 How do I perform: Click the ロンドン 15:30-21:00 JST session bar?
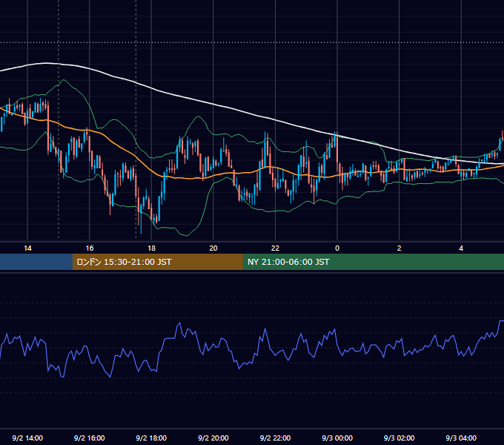(157, 262)
